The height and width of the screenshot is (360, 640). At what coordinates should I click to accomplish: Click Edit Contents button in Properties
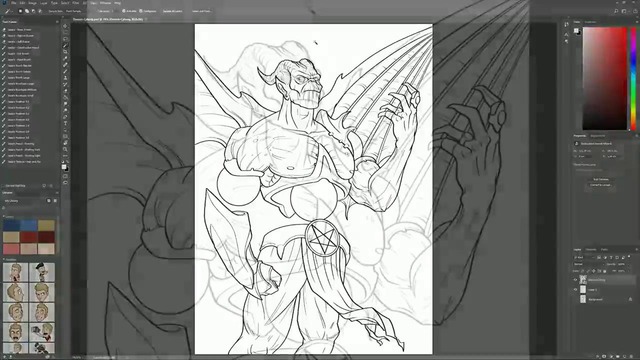click(x=601, y=179)
